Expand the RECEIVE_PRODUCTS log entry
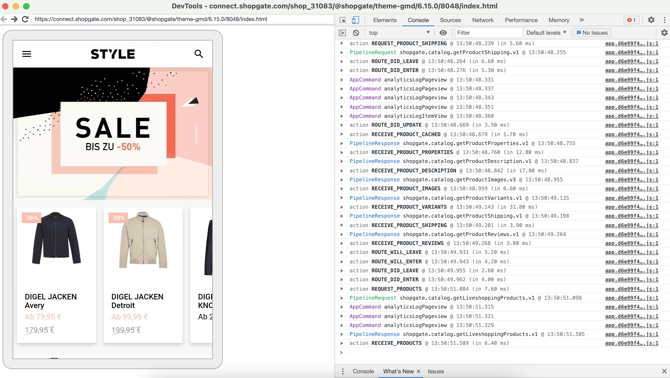670x378 pixels. tap(341, 343)
